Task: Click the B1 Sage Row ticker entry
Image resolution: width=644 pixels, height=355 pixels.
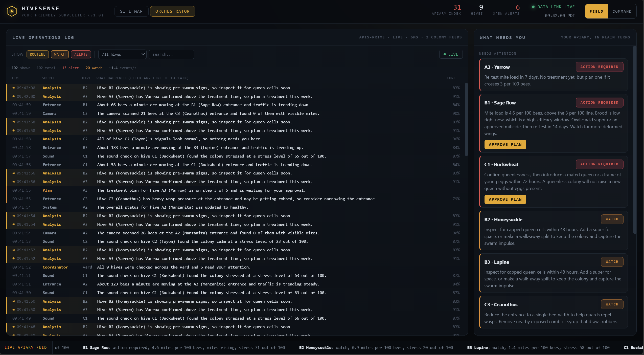Action: point(184,348)
